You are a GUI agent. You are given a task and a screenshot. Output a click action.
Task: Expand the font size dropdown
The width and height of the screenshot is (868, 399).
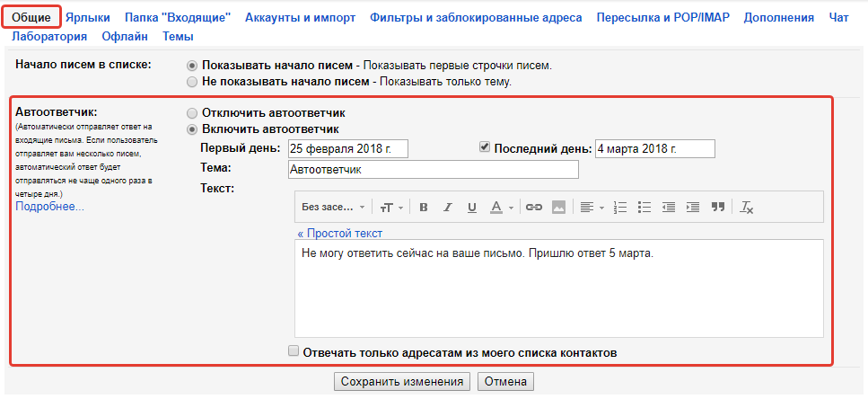(x=391, y=207)
